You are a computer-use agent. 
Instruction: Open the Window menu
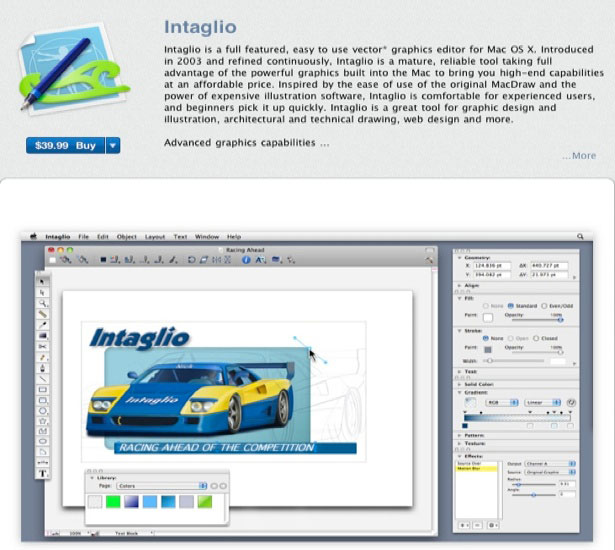click(207, 237)
